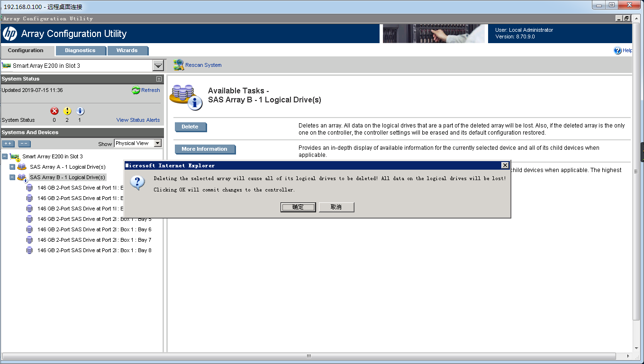Viewport: 644px width, 364px height.
Task: Collapse the SAS Array B node
Action: pyautogui.click(x=12, y=177)
